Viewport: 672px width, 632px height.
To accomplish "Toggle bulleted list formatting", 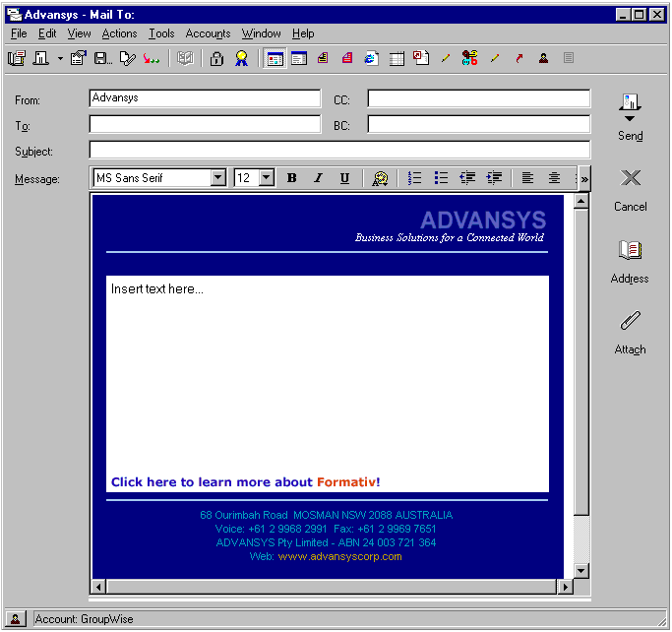I will 441,178.
